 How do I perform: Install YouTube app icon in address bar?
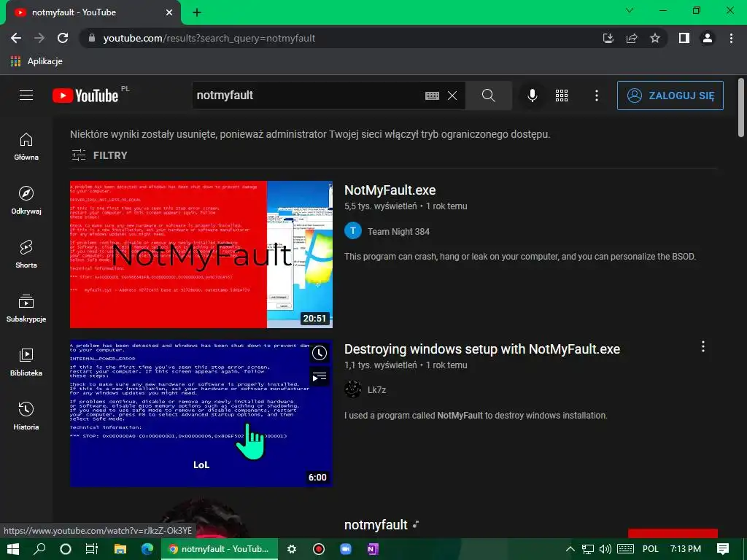tap(608, 38)
